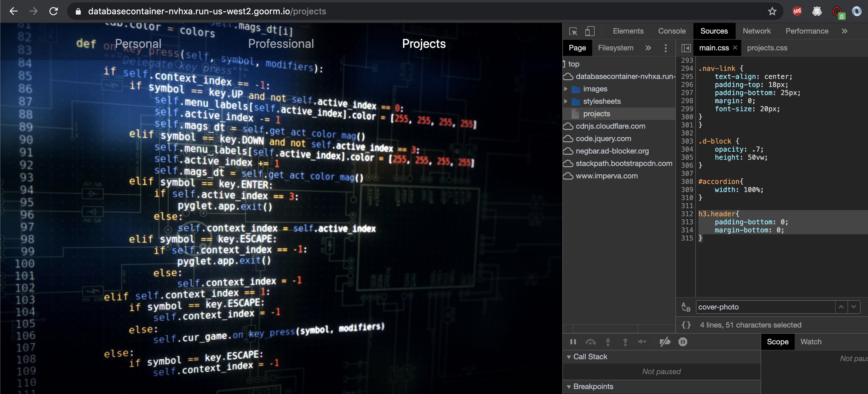Jump to next search match
The height and width of the screenshot is (394, 868).
click(x=853, y=307)
